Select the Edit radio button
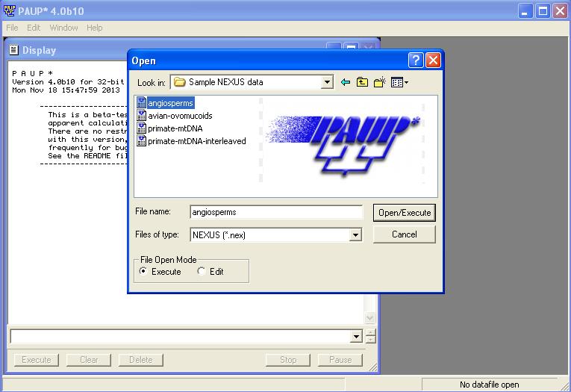Image resolution: width=571 pixels, height=392 pixels. click(202, 272)
